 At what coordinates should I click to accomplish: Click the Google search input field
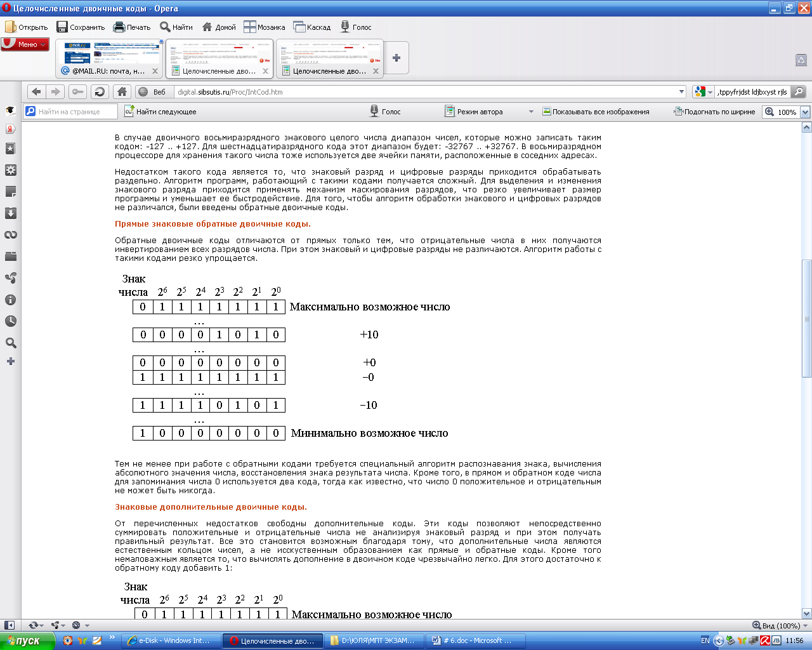(752, 91)
